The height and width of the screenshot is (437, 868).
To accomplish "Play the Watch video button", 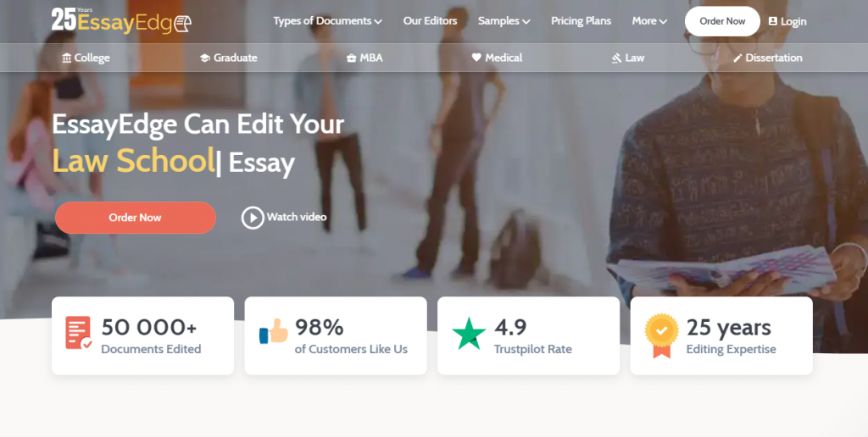I will click(284, 218).
